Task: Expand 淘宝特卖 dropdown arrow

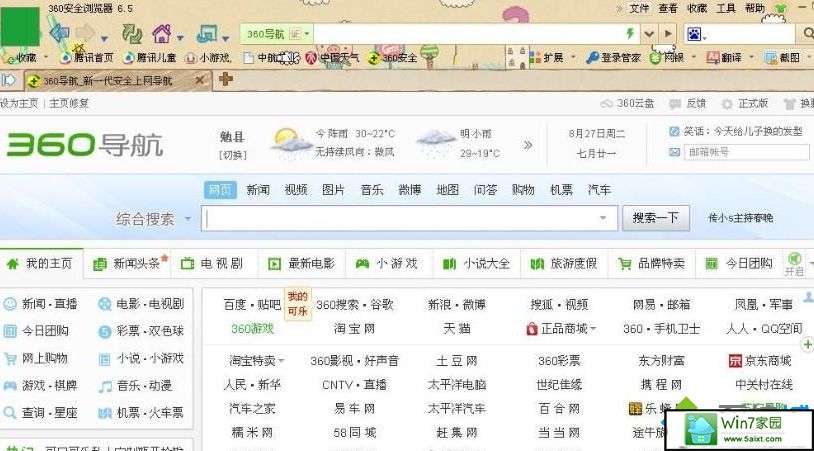Action: 281,360
